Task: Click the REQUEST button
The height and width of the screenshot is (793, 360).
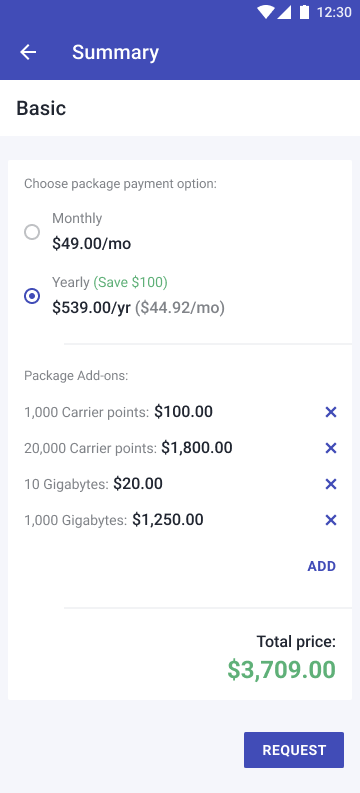Action: 294,750
